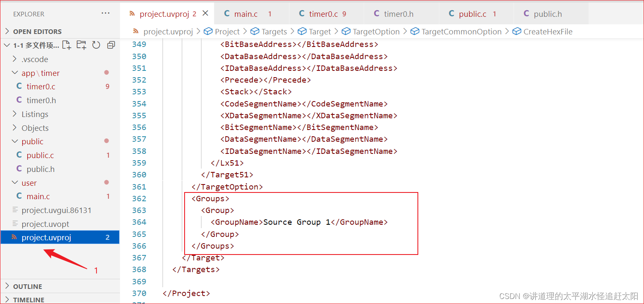
Task: Click the </Project> closing tag
Action: 186,293
